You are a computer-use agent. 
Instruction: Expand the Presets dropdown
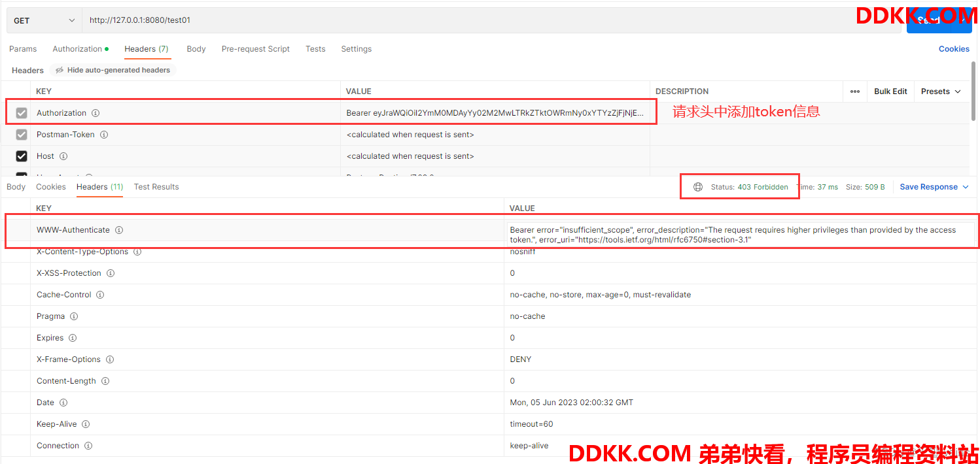click(941, 91)
